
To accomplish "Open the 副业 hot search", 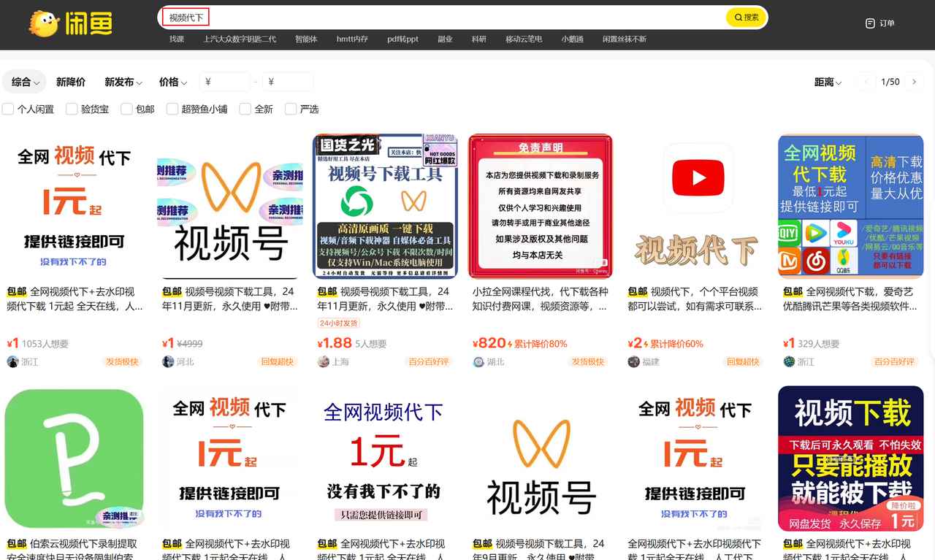I will [445, 39].
